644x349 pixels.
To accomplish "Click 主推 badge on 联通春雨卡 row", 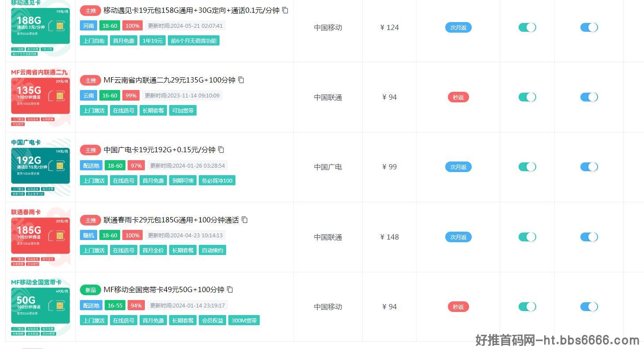I will coord(91,220).
